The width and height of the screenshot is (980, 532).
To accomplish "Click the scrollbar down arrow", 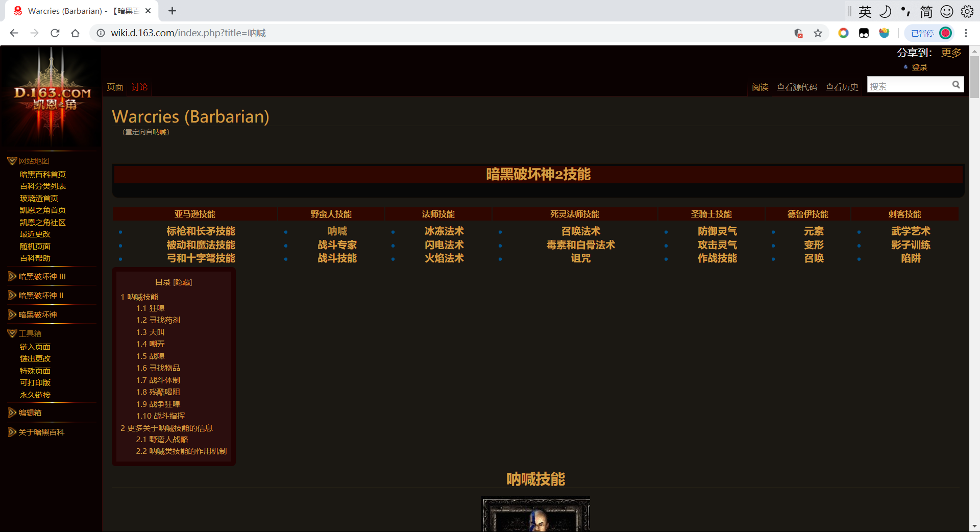I will (974, 526).
